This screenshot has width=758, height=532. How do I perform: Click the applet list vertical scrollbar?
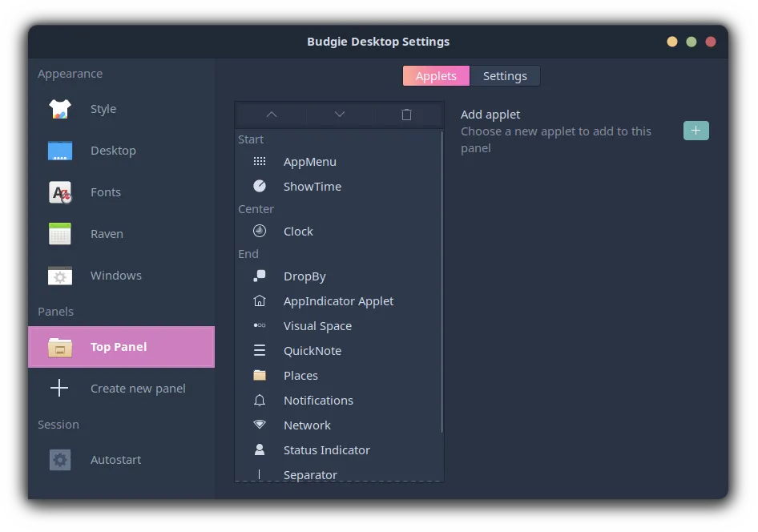point(441,280)
